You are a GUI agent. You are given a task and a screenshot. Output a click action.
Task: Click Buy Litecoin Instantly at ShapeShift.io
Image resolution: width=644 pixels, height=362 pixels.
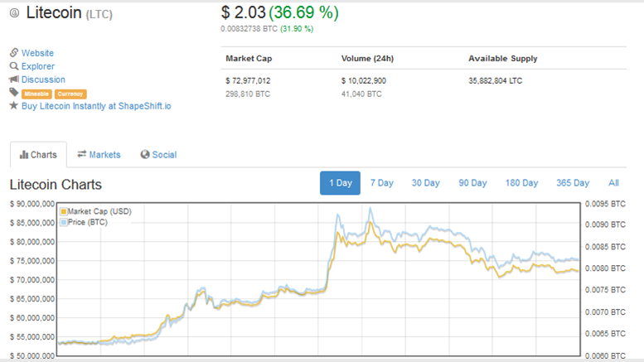(96, 106)
